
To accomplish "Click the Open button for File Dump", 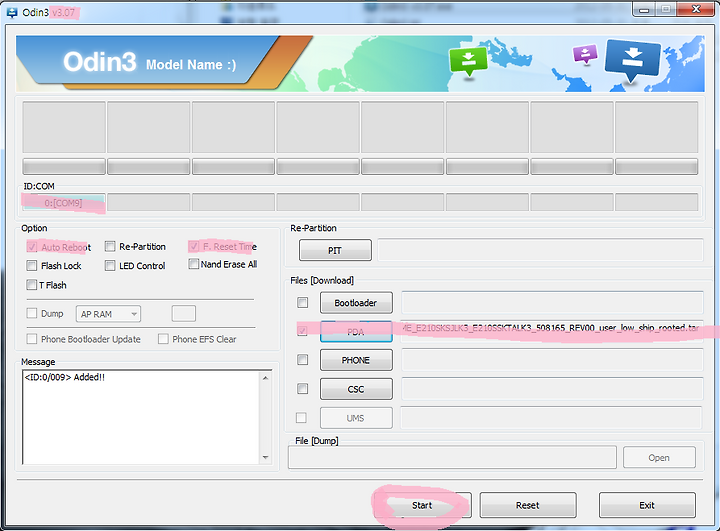I will [x=659, y=458].
